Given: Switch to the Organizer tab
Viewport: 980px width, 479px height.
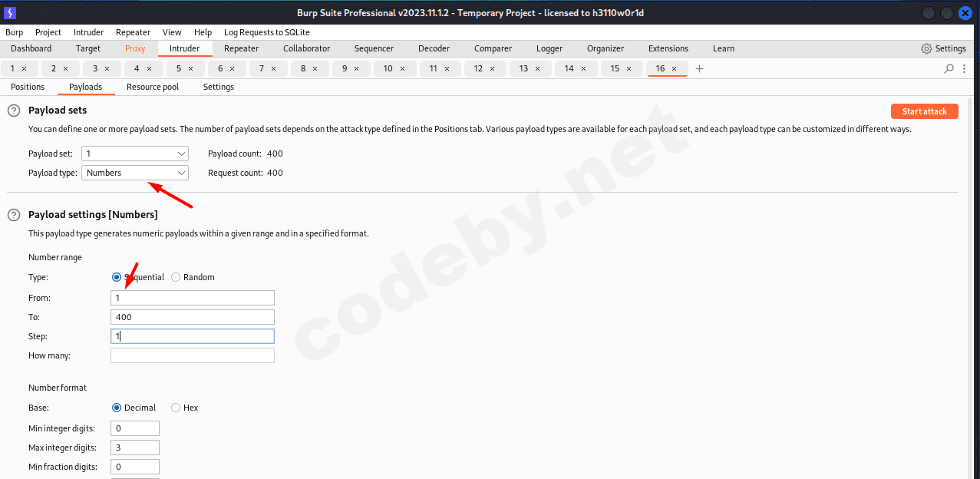Looking at the screenshot, I should (605, 48).
